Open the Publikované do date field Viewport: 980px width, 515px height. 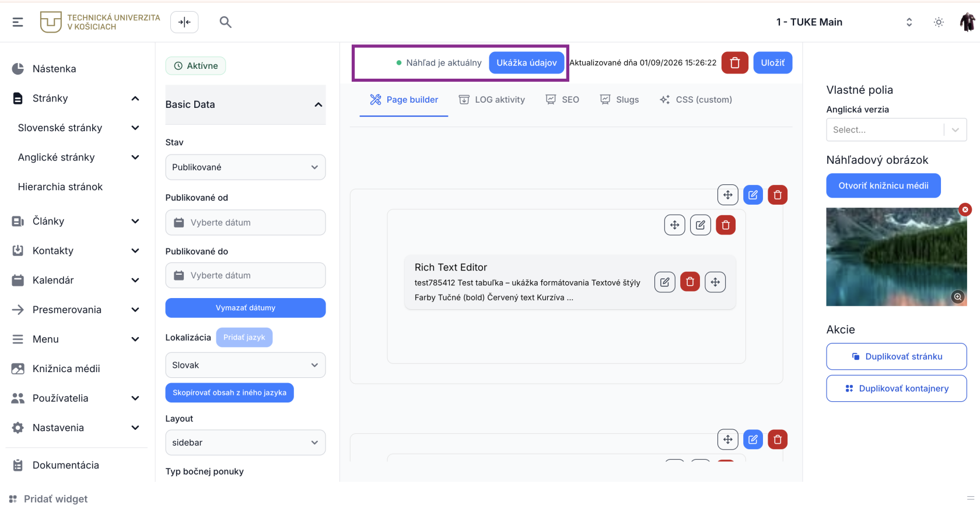(246, 275)
